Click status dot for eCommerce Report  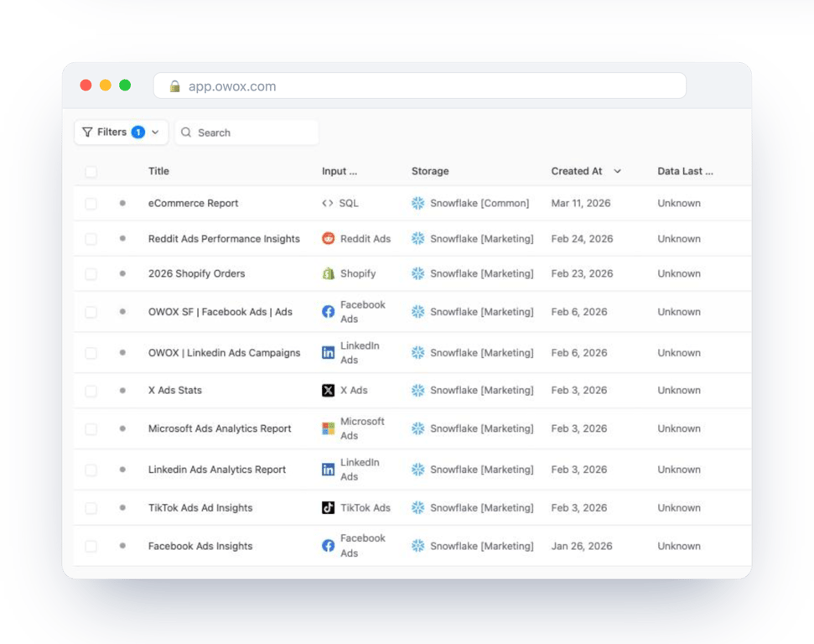point(122,203)
